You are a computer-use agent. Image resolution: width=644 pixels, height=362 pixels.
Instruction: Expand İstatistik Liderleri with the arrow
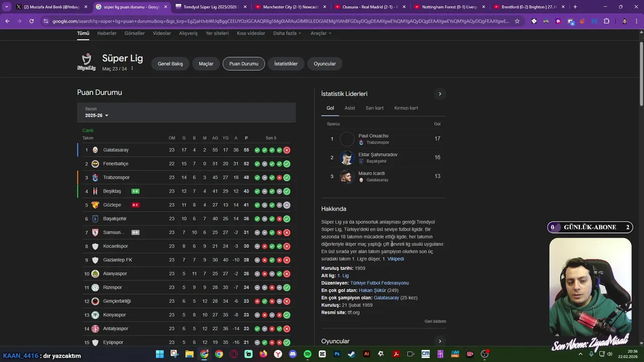pos(440,94)
